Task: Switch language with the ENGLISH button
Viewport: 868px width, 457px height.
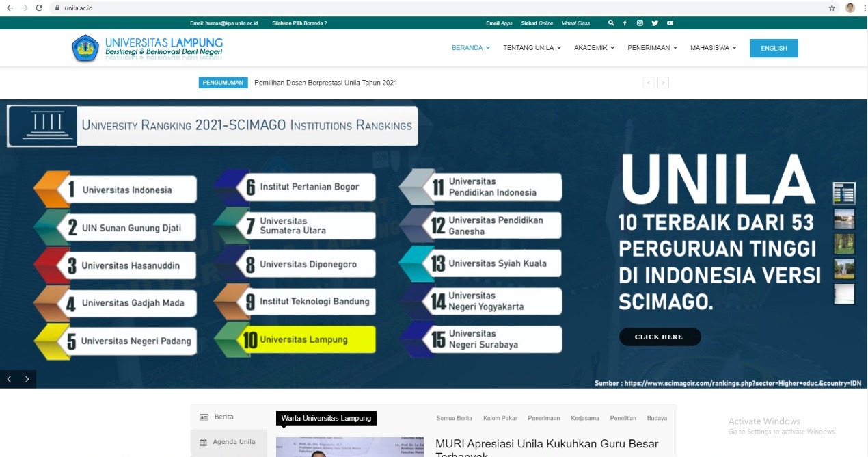Action: pyautogui.click(x=774, y=48)
